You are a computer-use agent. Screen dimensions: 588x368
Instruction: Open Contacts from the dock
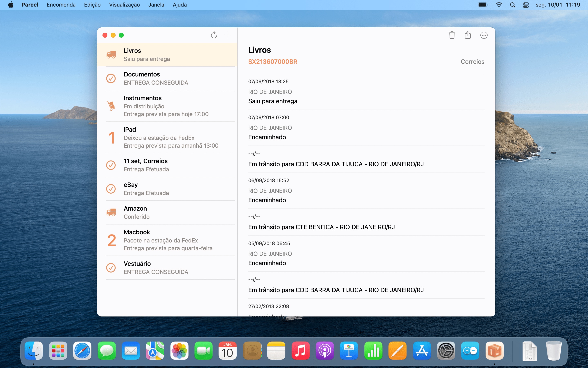(252, 351)
